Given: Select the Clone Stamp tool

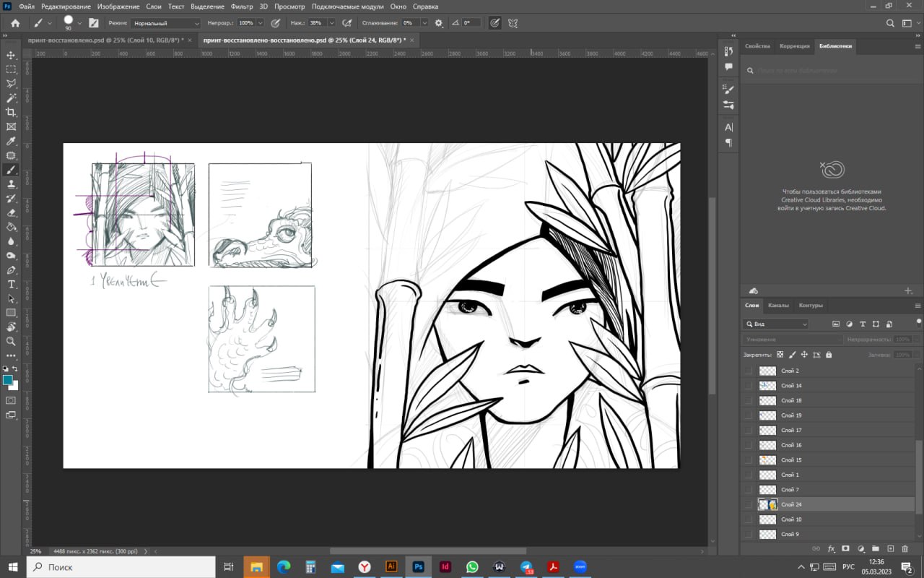Looking at the screenshot, I should [11, 184].
